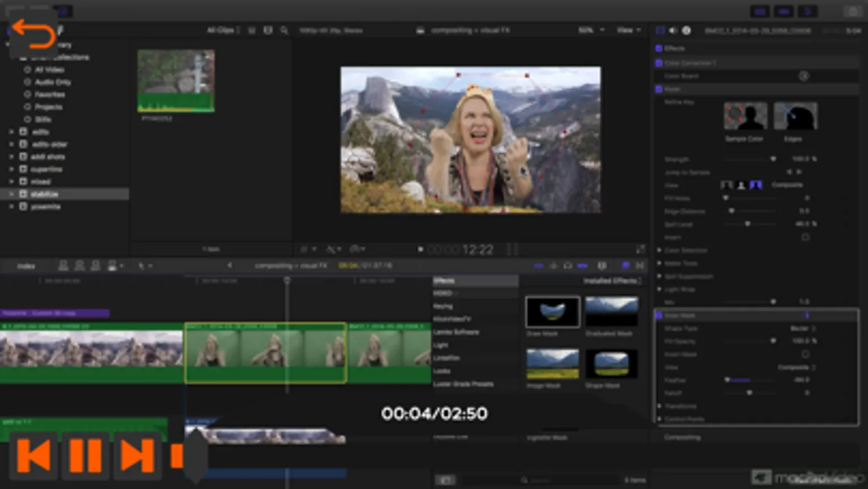Screen dimensions: 868x489
Task: Adjust the Feather slider in Draw Mask
Action: (727, 380)
